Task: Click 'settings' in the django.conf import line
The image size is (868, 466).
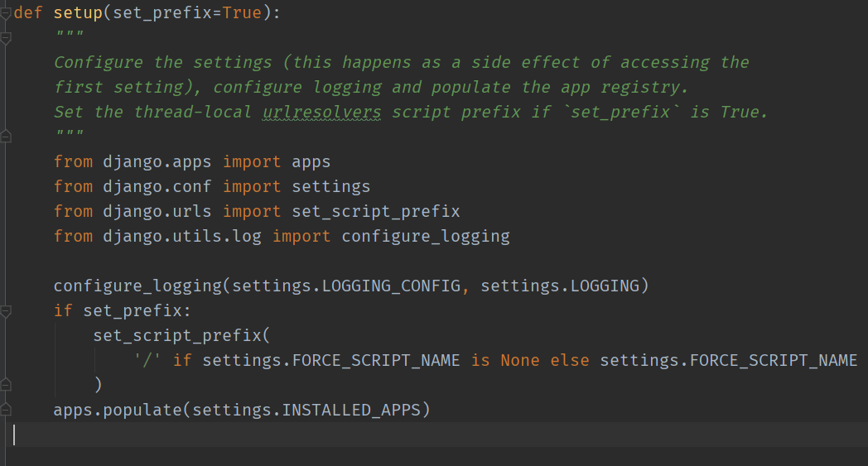Action: click(331, 187)
